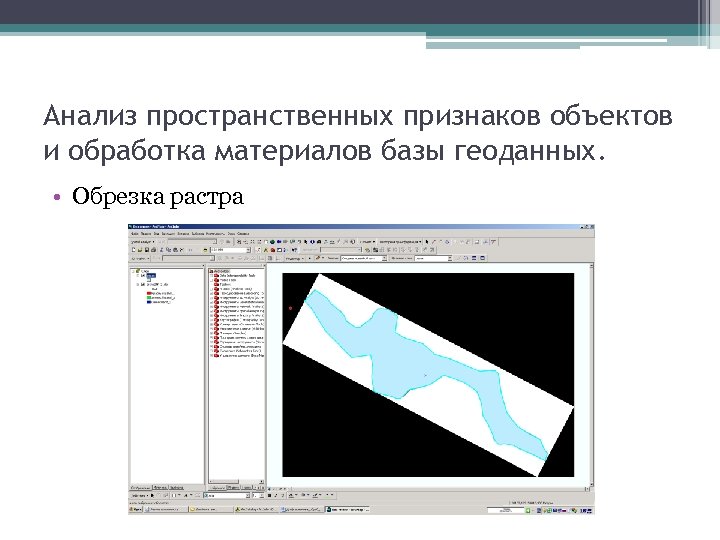This screenshot has height=540, width=720.
Task: Select the Zoom In tool
Action: [x=239, y=242]
